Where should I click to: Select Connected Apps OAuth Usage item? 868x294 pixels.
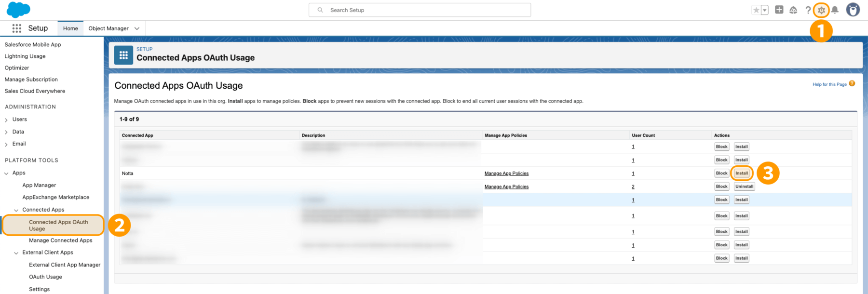coord(53,225)
